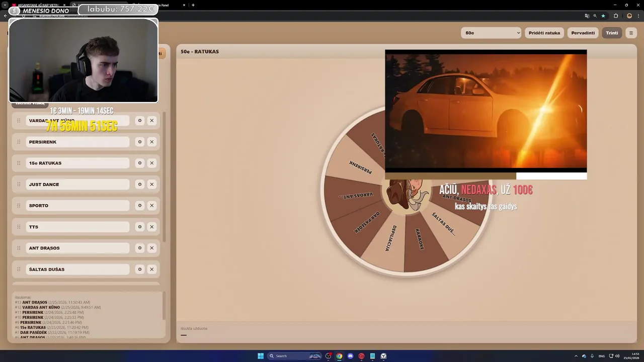The width and height of the screenshot is (644, 362).
Task: Open Chrome three-dot menu
Action: click(x=637, y=16)
